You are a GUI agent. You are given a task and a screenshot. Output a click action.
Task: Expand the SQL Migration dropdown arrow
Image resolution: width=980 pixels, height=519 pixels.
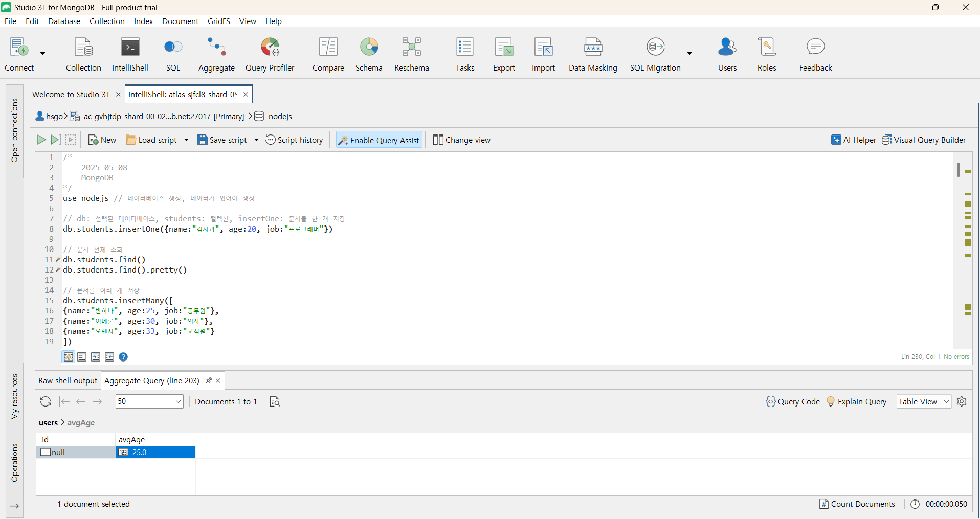689,53
